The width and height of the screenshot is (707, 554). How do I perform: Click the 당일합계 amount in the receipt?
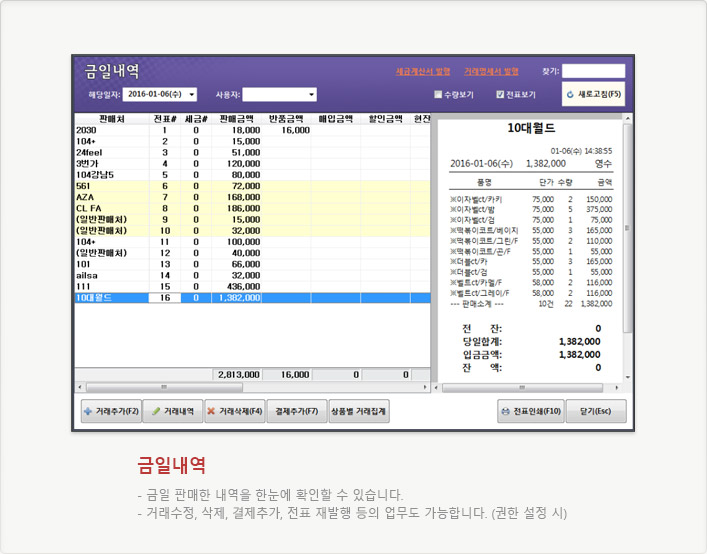(x=579, y=342)
